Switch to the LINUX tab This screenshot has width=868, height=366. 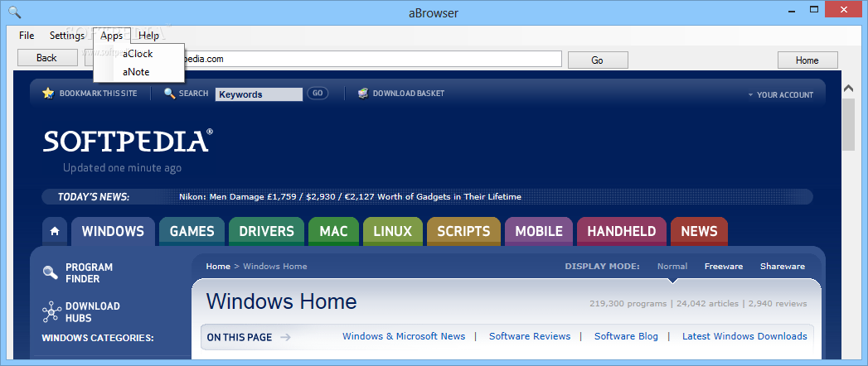[393, 232]
